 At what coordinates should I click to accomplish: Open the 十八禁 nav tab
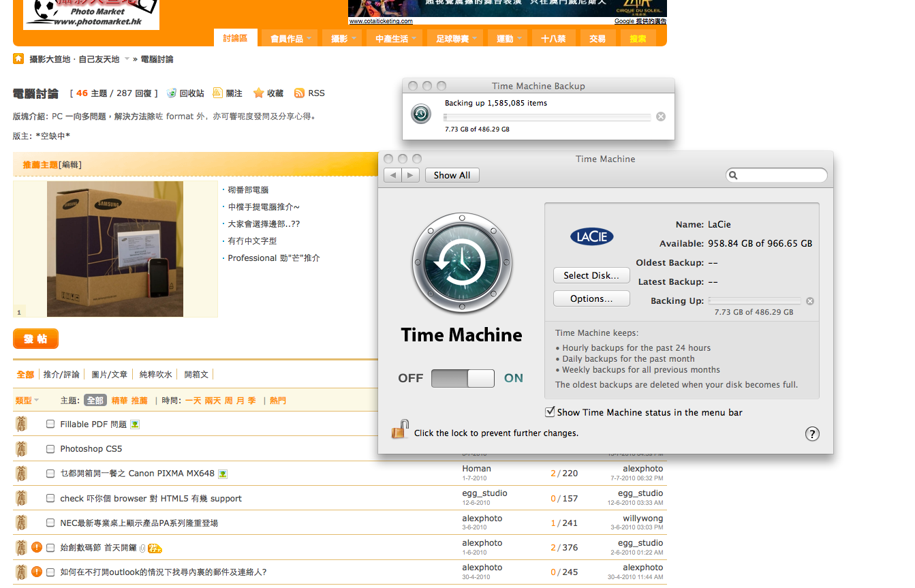553,39
